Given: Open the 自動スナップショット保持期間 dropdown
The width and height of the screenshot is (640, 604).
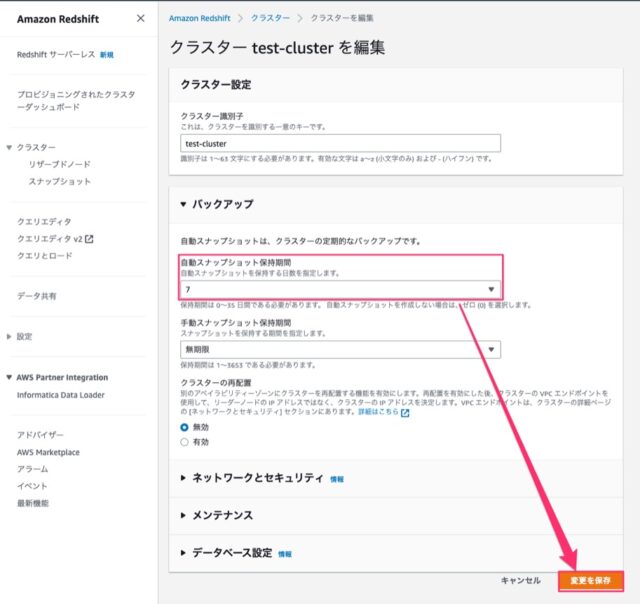Looking at the screenshot, I should 340,289.
